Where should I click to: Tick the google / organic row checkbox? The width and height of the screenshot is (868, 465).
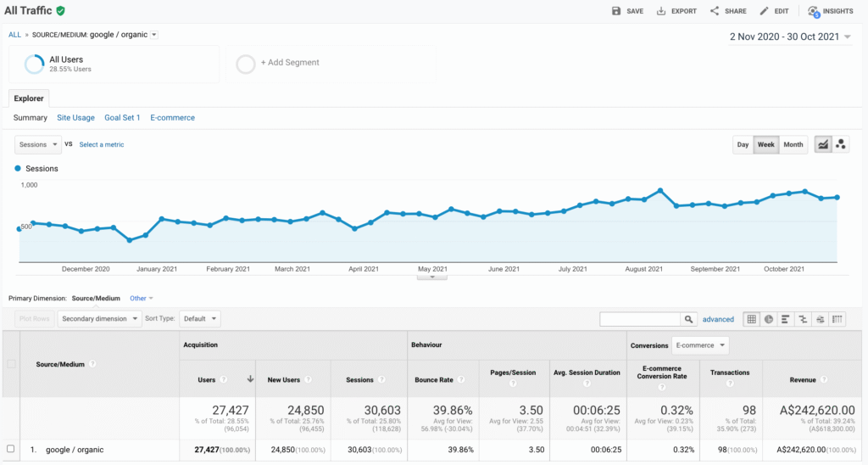point(11,449)
